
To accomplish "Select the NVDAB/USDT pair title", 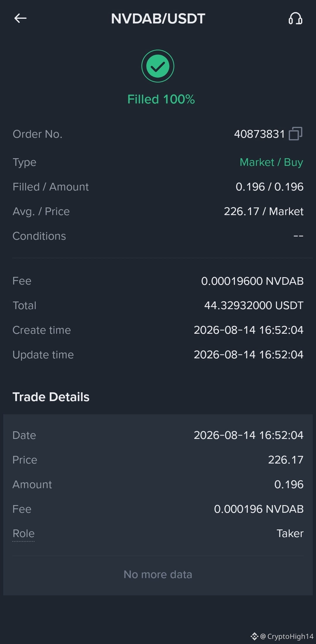I will point(158,19).
